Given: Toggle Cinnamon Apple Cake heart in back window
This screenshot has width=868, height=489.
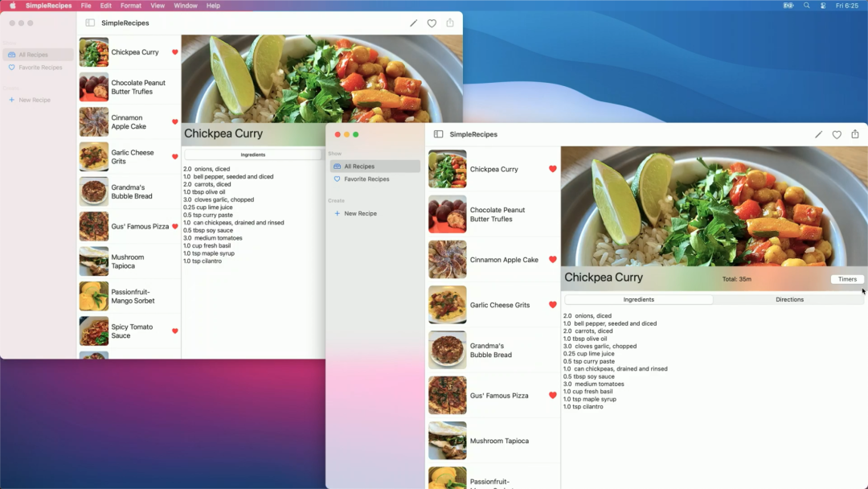Looking at the screenshot, I should pyautogui.click(x=175, y=121).
